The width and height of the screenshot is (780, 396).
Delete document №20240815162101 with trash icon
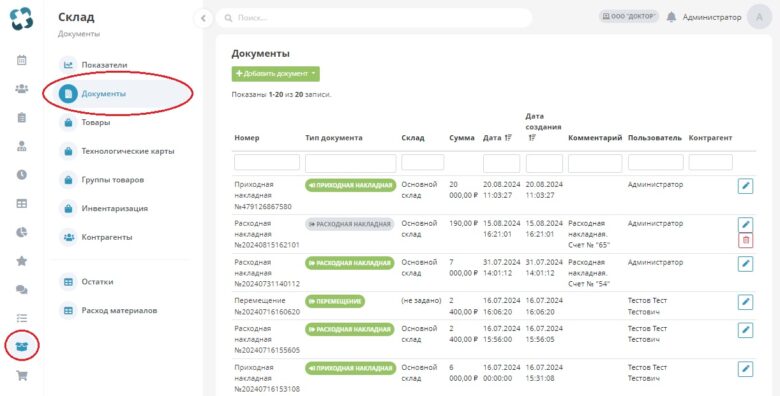coord(745,240)
